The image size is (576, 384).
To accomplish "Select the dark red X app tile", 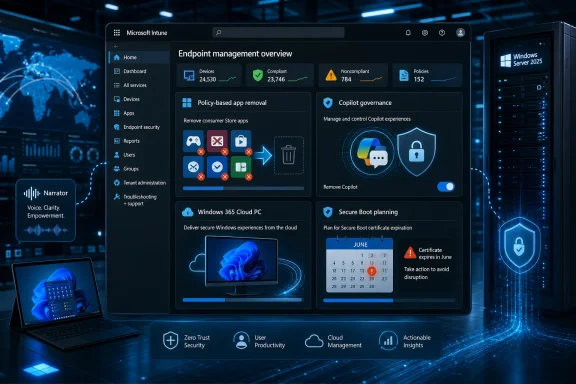I will click(x=217, y=141).
